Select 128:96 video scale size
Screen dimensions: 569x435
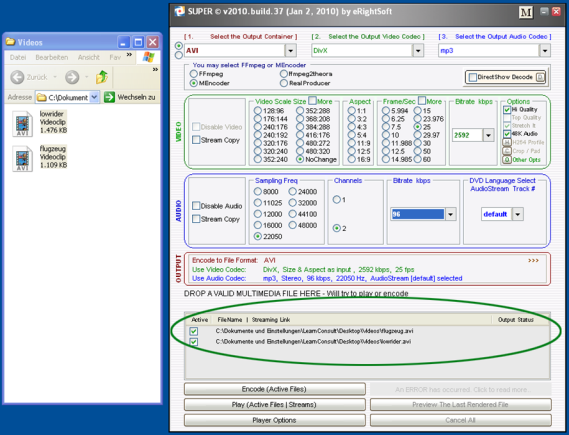tap(258, 110)
